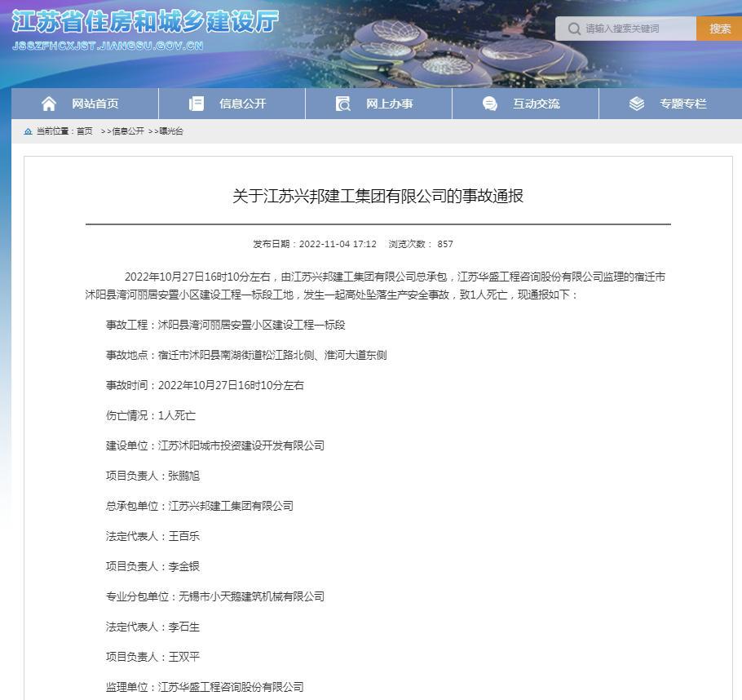
Task: Open the 专题专栏 navigation menu
Action: point(670,104)
